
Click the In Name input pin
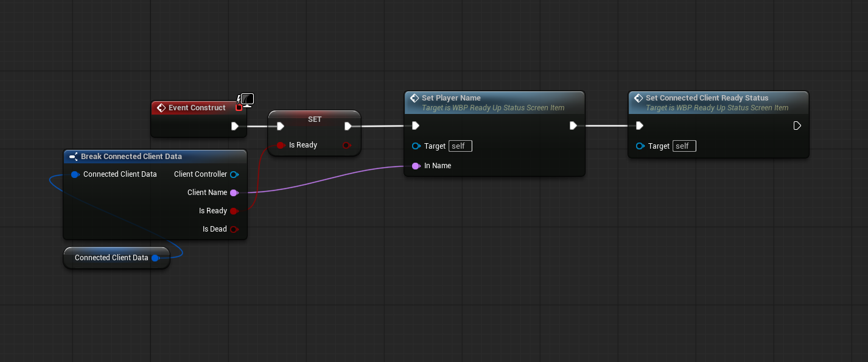[416, 166]
